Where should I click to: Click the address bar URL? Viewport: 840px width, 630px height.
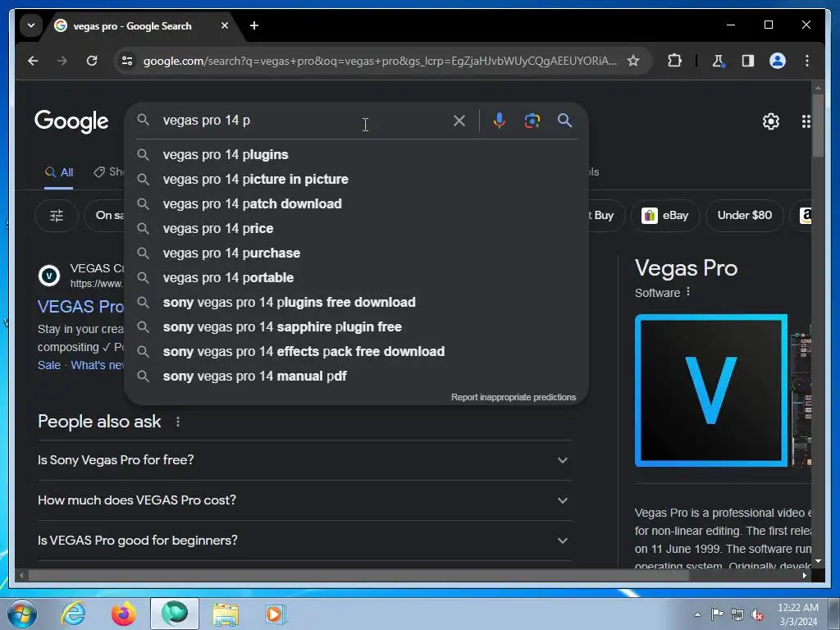click(x=379, y=61)
